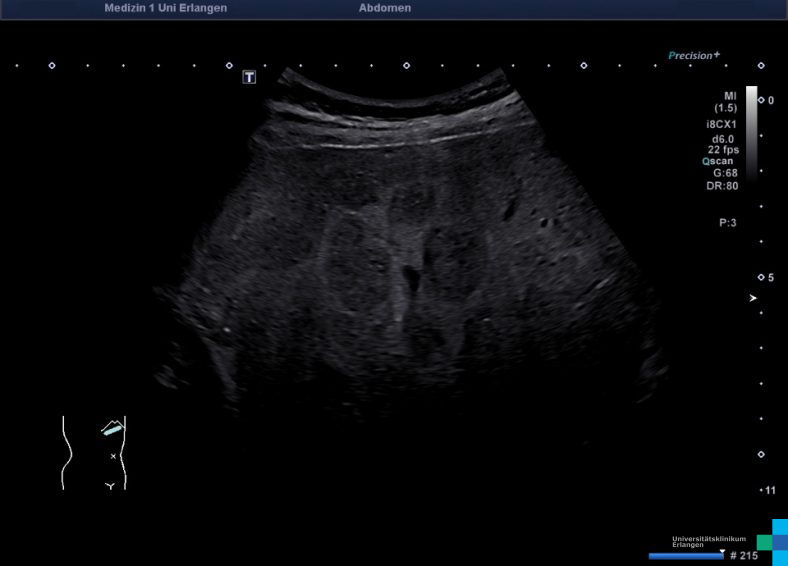This screenshot has height=566, width=788.
Task: Click the blue cine loop progress bar
Action: (x=685, y=556)
